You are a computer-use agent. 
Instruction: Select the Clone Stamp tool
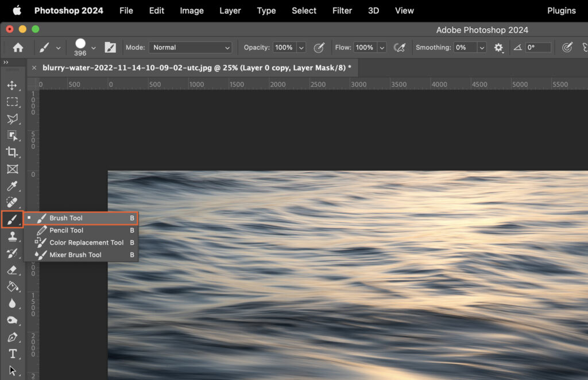click(13, 236)
